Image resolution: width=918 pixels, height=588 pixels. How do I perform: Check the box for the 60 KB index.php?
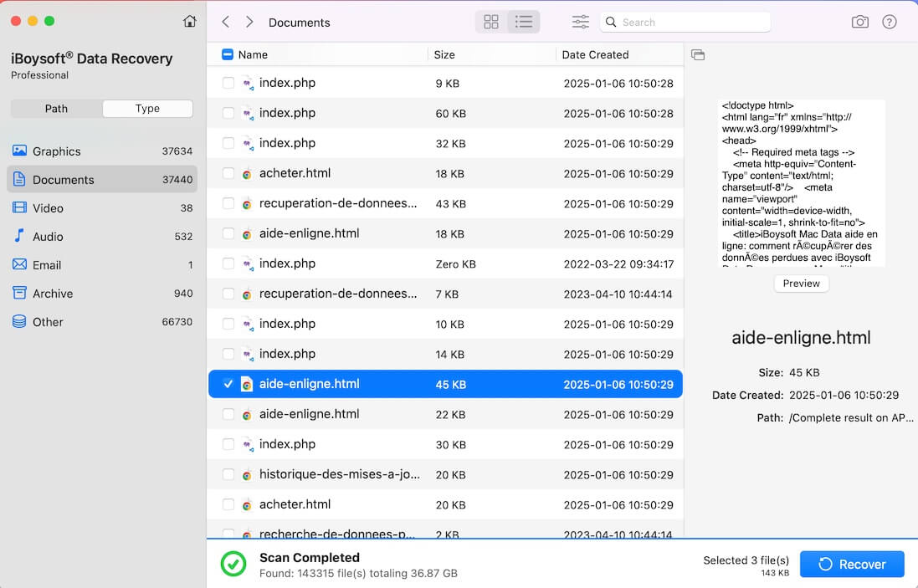coord(228,113)
